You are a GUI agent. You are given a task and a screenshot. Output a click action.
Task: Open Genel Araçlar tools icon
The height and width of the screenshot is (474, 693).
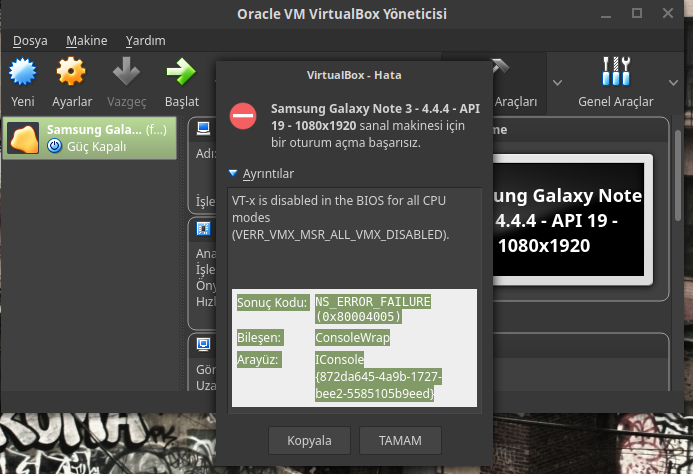(616, 71)
